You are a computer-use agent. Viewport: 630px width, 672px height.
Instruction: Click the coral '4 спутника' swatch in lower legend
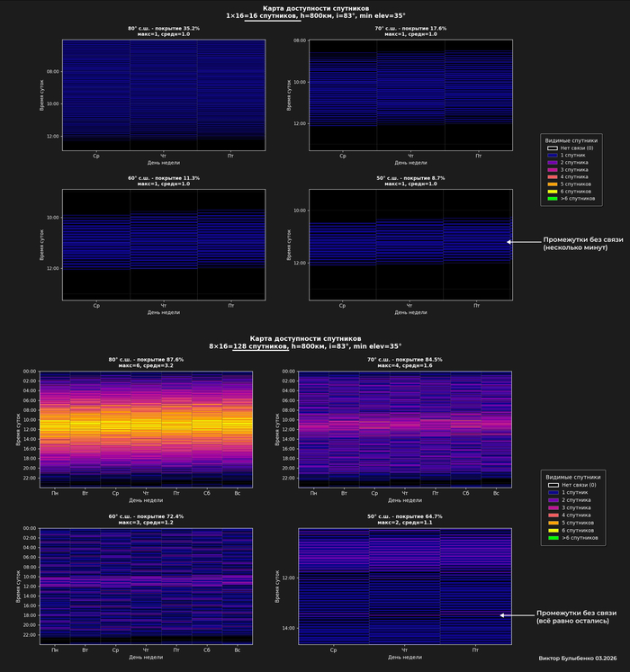[553, 515]
